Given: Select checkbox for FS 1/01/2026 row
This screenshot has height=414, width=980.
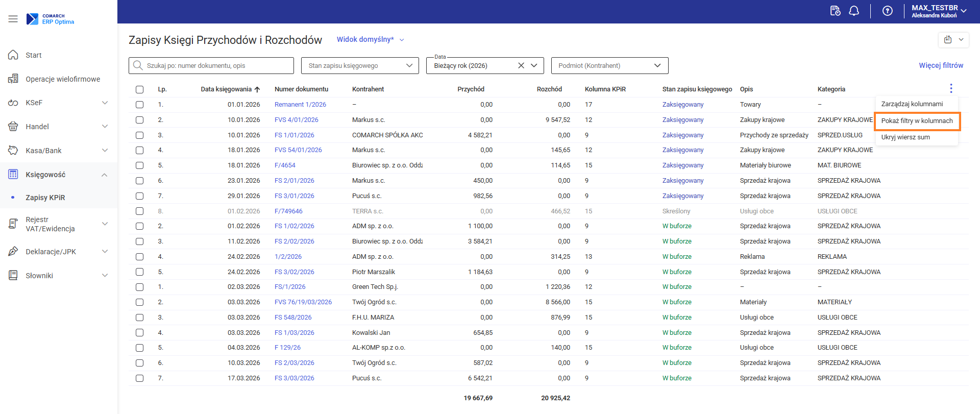Looking at the screenshot, I should (140, 135).
